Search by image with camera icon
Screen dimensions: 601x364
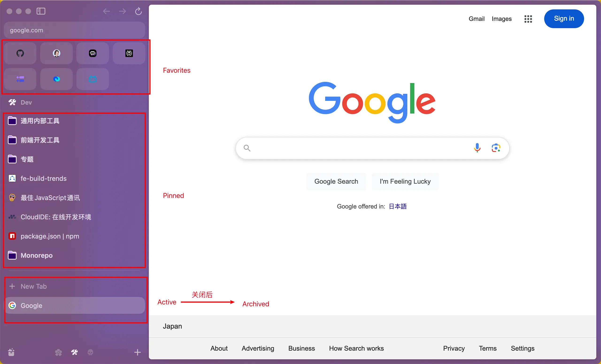point(496,148)
